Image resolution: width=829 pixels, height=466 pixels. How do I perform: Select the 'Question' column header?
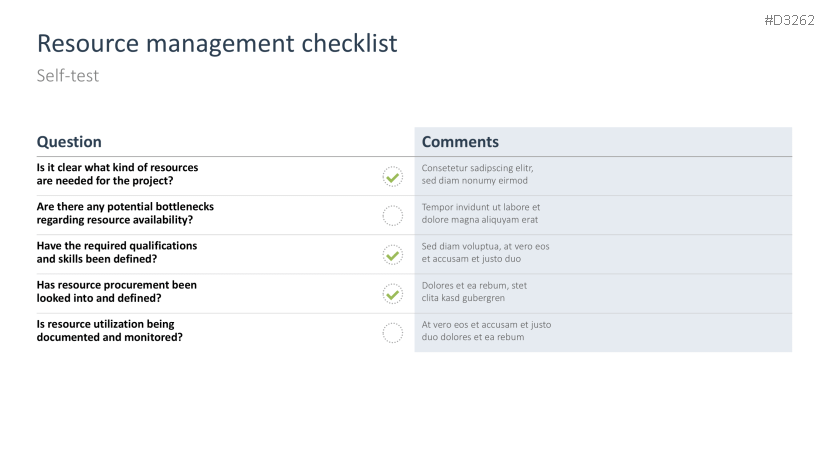point(69,142)
